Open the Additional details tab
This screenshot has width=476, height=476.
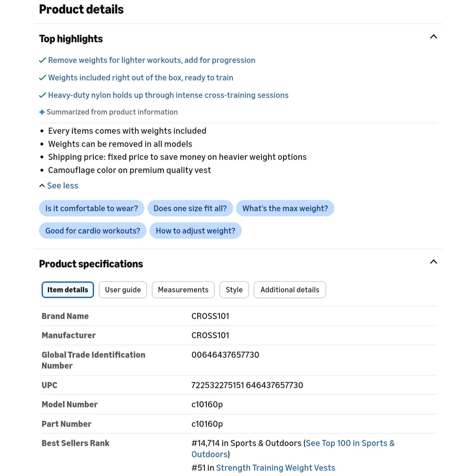point(290,290)
